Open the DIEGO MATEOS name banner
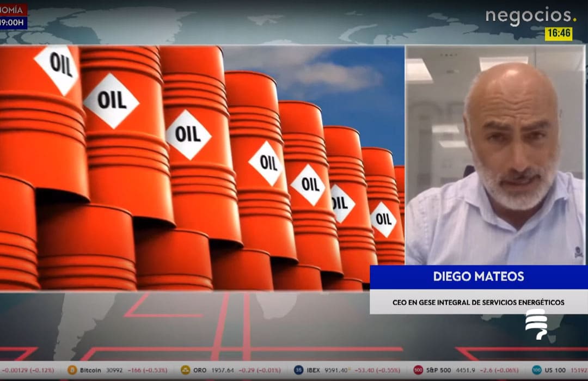The height and width of the screenshot is (381, 588). (x=479, y=276)
